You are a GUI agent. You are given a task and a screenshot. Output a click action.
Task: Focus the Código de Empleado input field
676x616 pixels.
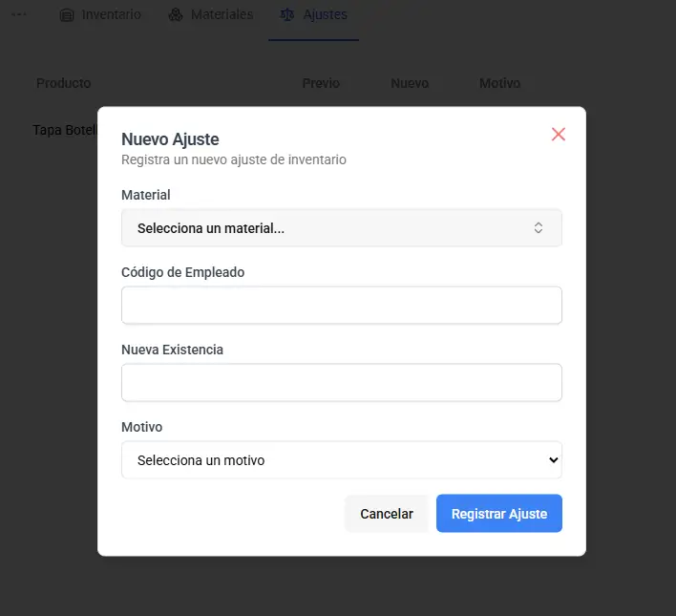point(342,305)
